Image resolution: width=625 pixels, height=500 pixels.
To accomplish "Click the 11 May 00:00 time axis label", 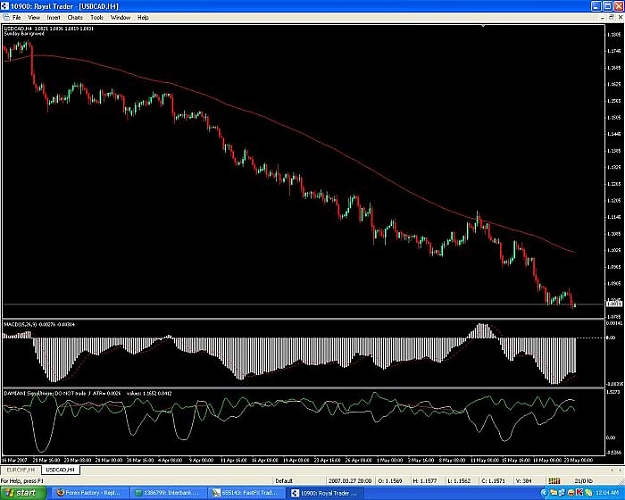I will tap(485, 460).
